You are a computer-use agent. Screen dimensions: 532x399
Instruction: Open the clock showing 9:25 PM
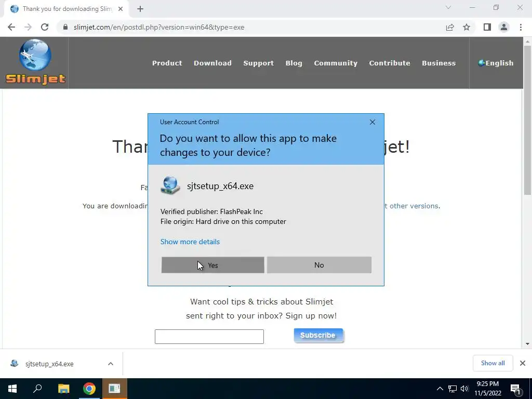point(488,389)
